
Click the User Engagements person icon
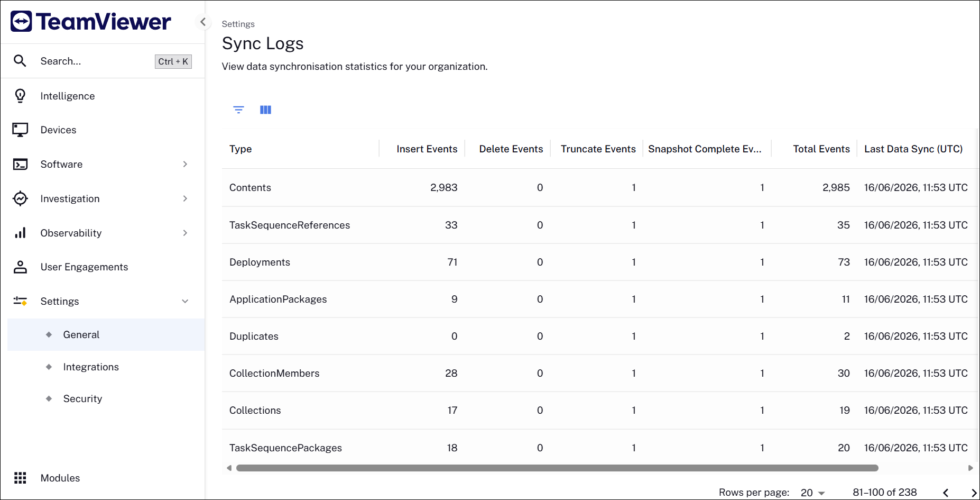20,267
